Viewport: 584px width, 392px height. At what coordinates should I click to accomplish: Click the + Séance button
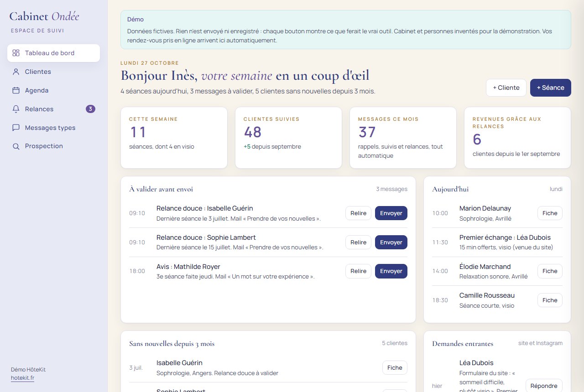click(x=551, y=88)
